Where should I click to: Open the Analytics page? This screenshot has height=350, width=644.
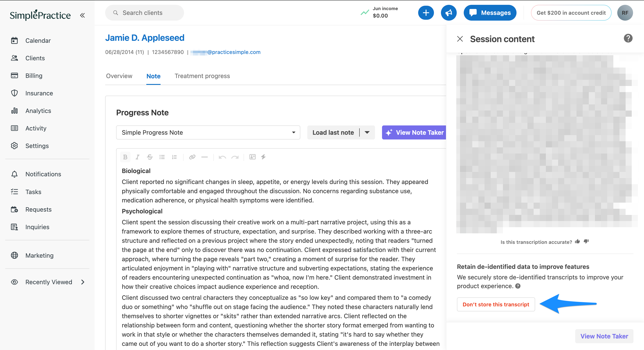click(x=38, y=111)
